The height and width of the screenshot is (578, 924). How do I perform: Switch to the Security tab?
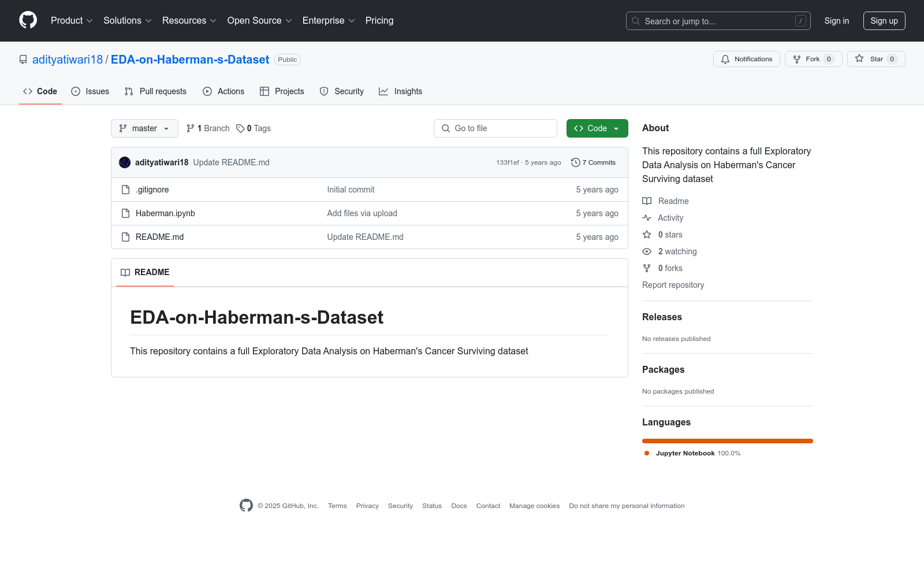(x=342, y=91)
